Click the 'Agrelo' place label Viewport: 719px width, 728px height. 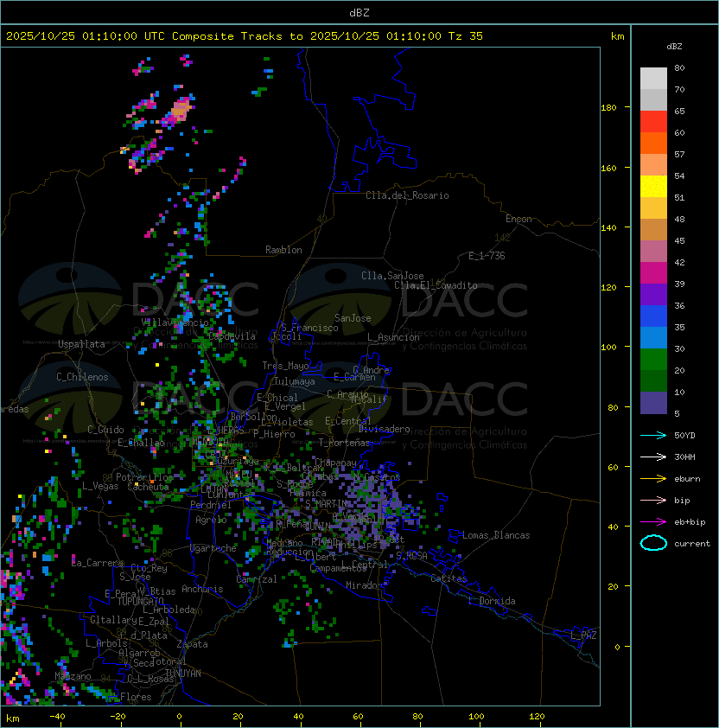211,520
